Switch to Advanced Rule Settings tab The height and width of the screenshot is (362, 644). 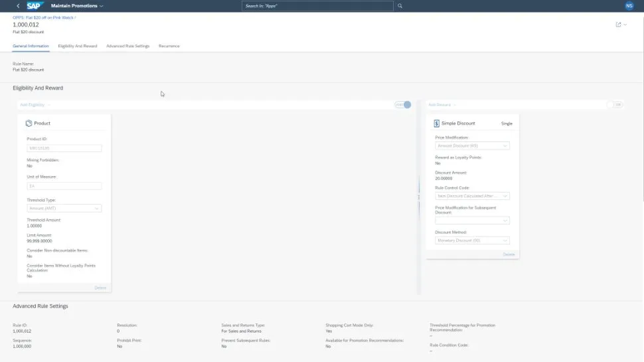click(x=127, y=46)
